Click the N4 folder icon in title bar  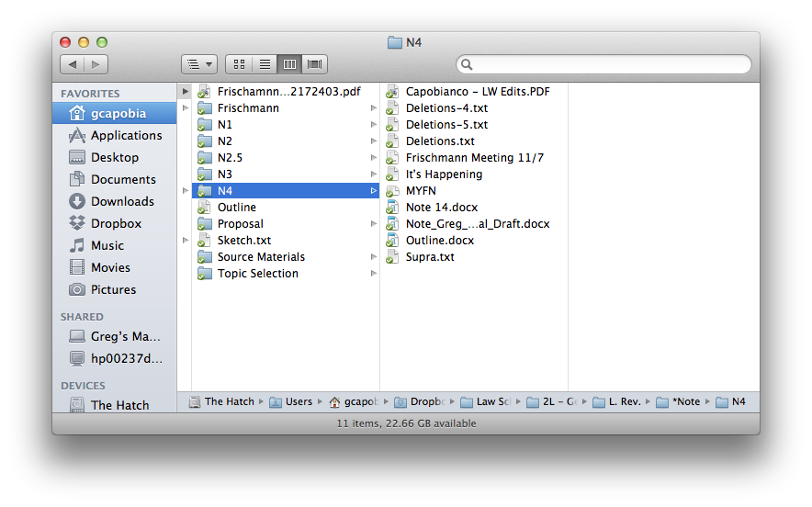[x=395, y=42]
